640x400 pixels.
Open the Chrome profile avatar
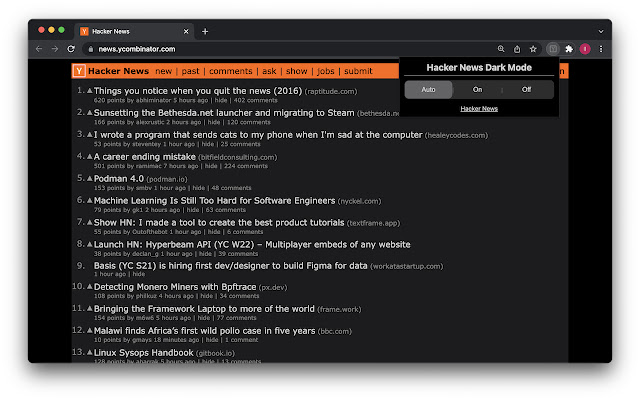coord(585,49)
